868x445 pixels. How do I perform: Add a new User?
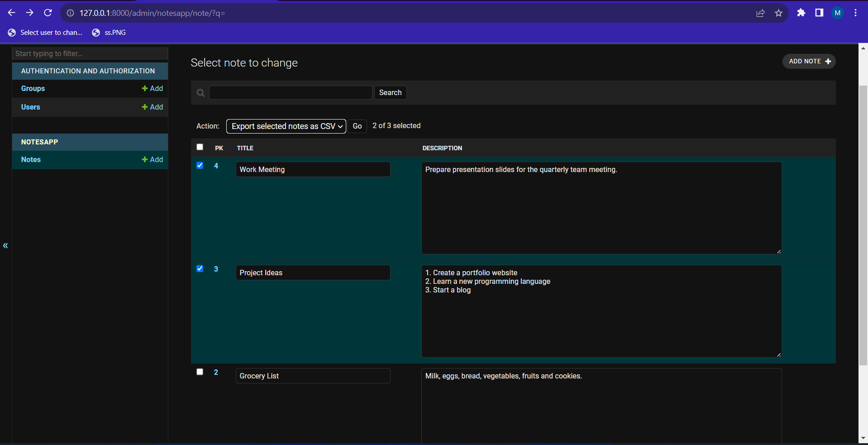(153, 107)
